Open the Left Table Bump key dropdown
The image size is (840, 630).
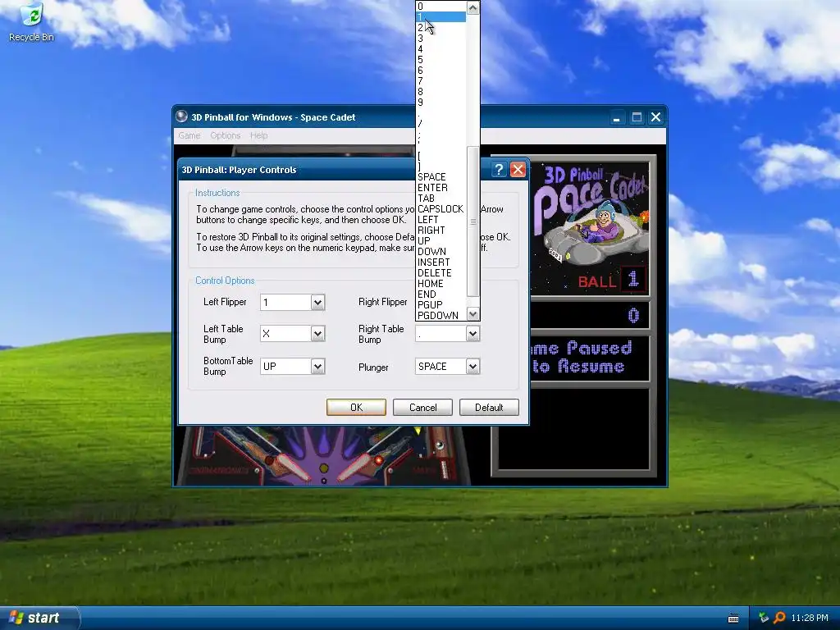point(317,334)
